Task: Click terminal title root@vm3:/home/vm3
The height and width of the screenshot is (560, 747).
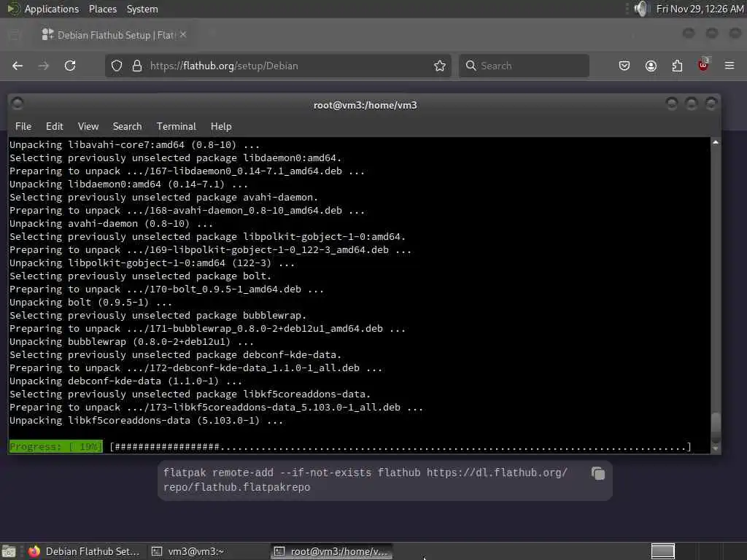Action: coord(365,105)
